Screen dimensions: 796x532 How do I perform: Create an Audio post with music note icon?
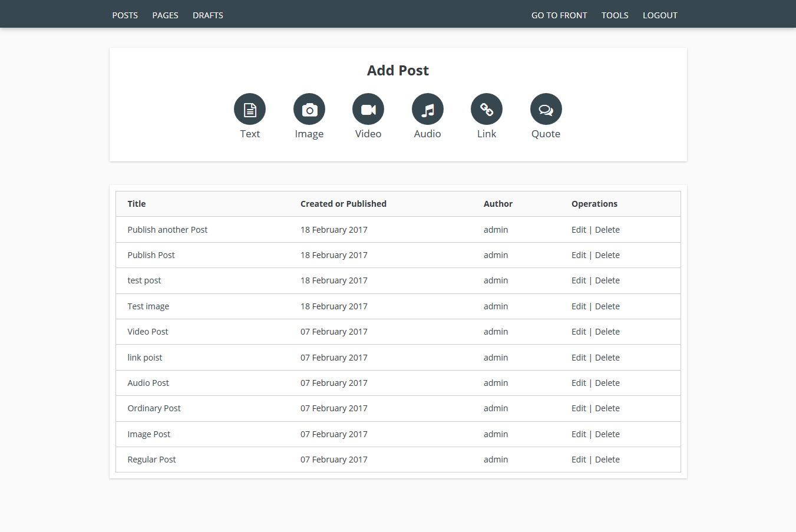[428, 110]
